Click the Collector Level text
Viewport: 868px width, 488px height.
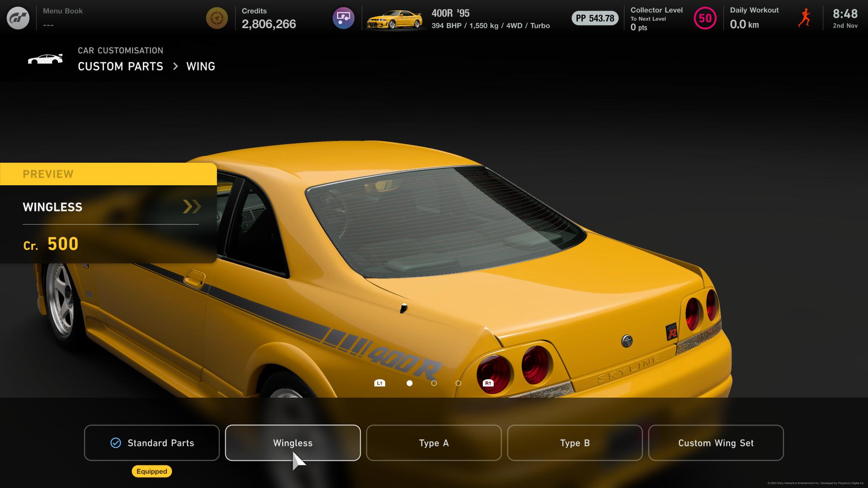656,10
